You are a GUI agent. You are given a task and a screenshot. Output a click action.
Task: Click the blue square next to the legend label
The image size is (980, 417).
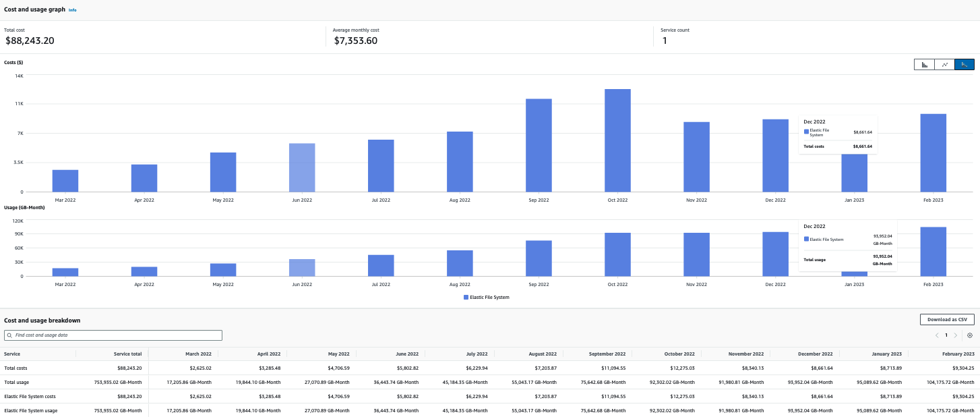coord(465,297)
